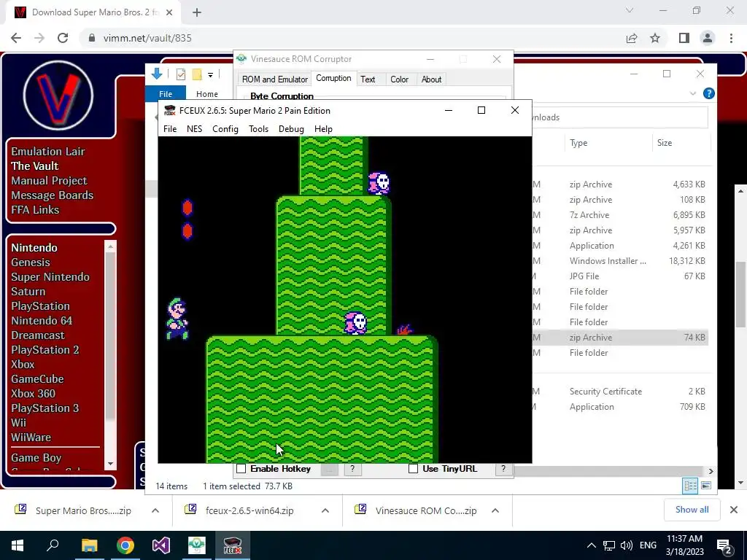Expand the Quick Access Toolbar customize dropdown
Screen dimensions: 747x560
[x=210, y=75]
